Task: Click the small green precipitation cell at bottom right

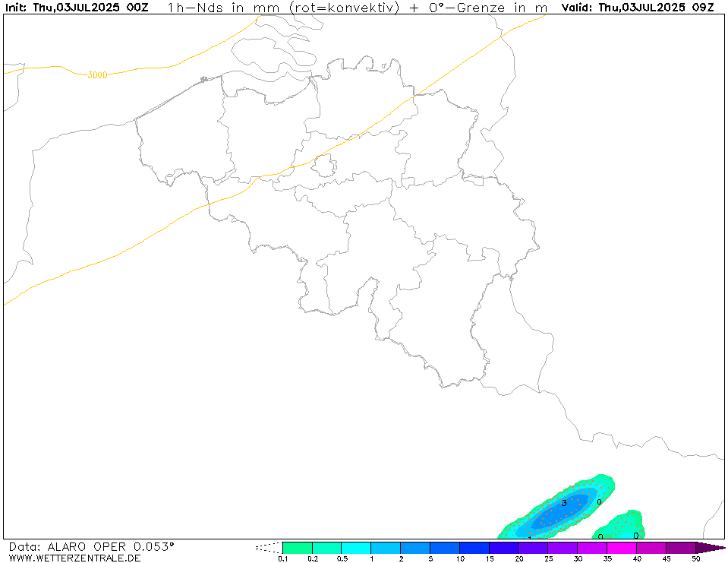Action: [619, 526]
